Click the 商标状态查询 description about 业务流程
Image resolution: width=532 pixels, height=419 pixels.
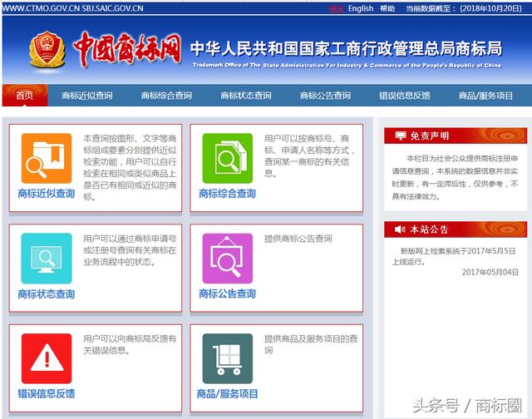[x=130, y=250]
